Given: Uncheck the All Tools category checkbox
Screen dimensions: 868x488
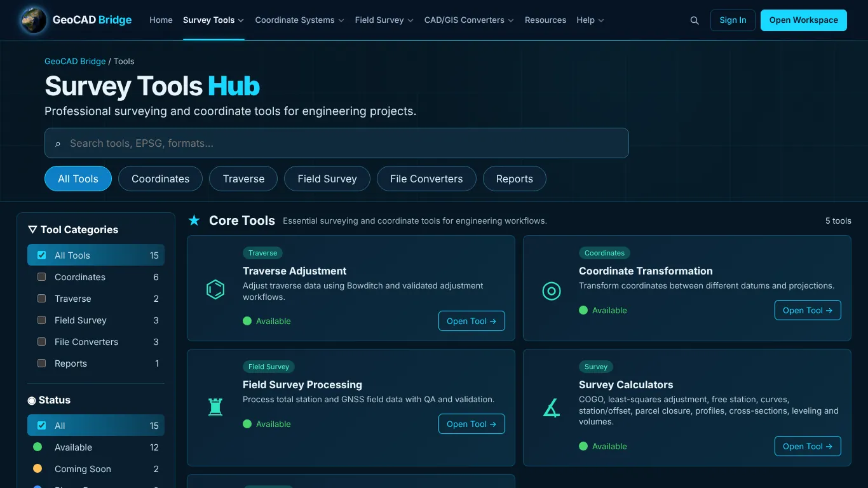Looking at the screenshot, I should [42, 255].
